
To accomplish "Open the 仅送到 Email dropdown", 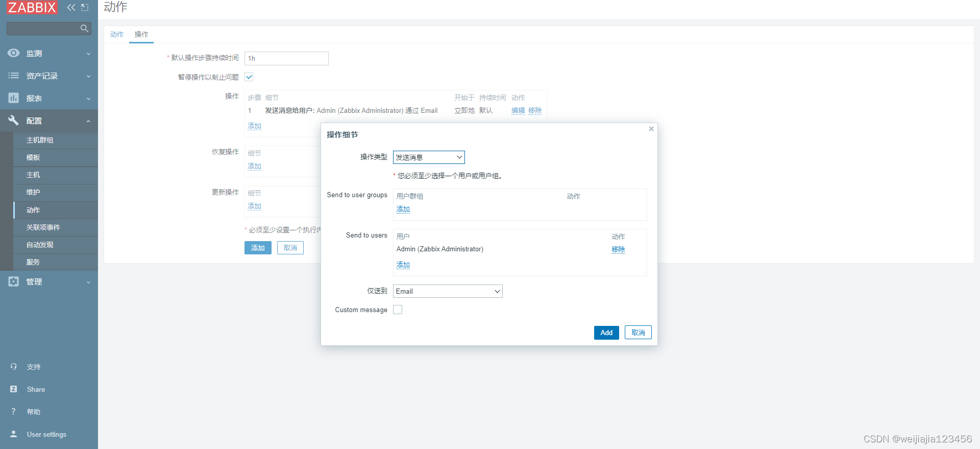I will click(x=448, y=291).
